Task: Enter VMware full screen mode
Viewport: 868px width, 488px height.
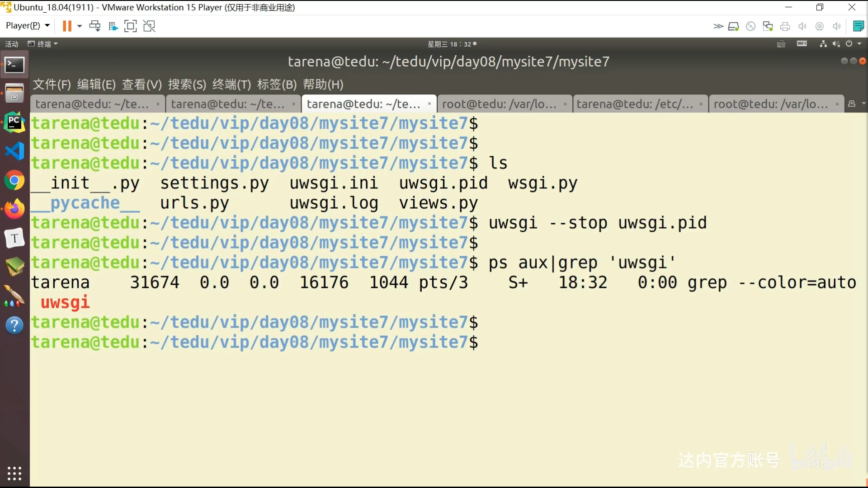Action: coord(130,26)
